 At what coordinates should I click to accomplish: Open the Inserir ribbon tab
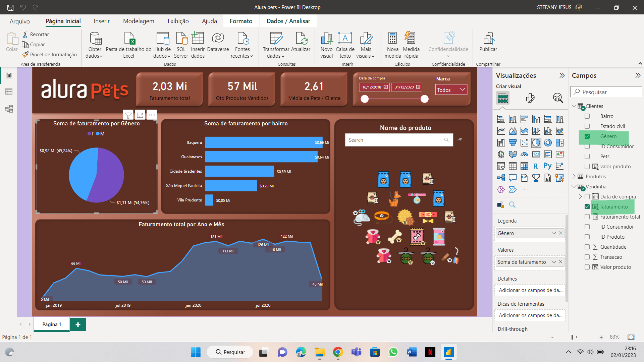[x=102, y=21]
